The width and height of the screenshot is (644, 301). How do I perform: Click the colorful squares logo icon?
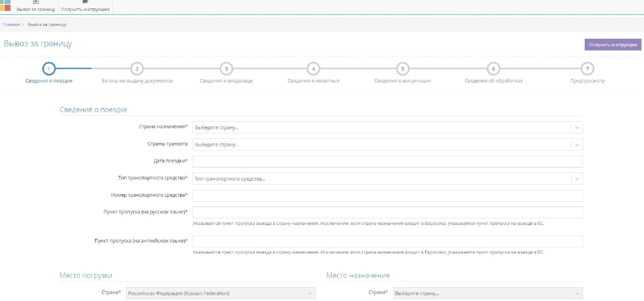pos(5,6)
